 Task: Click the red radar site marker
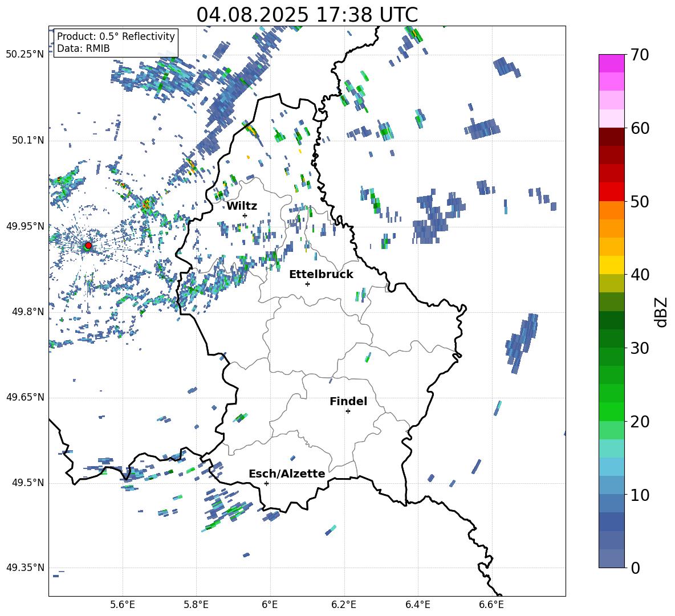[x=88, y=246]
